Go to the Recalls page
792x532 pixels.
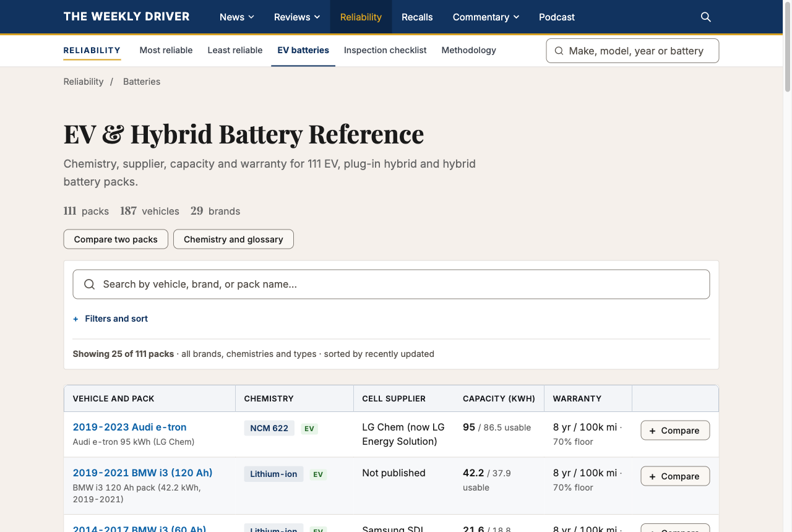click(x=417, y=17)
